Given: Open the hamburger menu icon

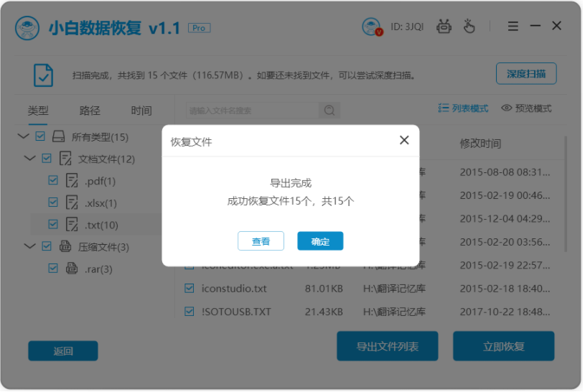Looking at the screenshot, I should pyautogui.click(x=513, y=27).
